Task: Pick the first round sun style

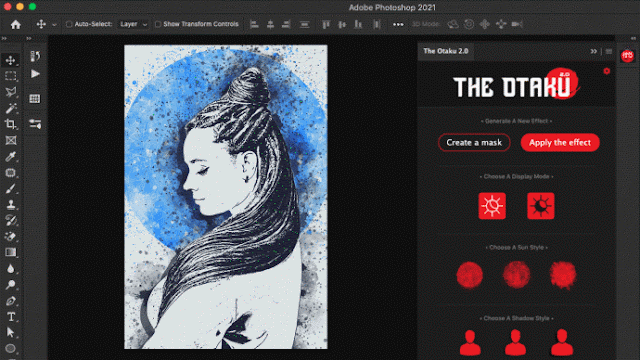Action: 470,275
